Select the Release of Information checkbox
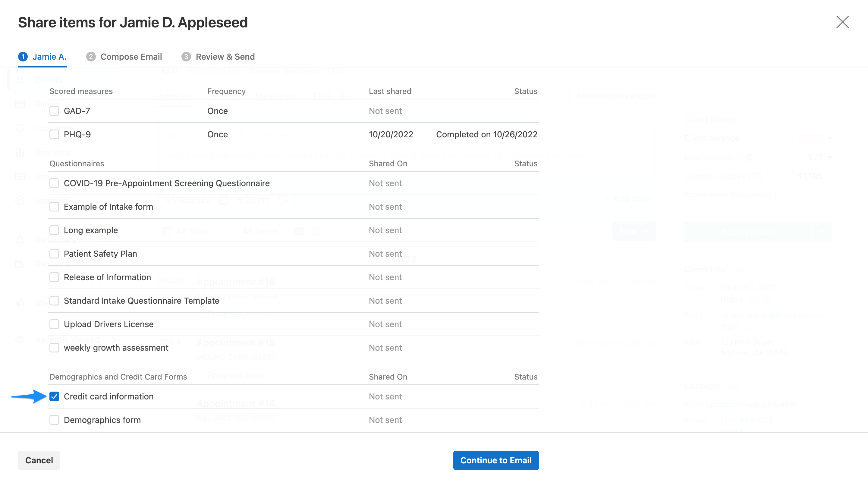 point(54,277)
